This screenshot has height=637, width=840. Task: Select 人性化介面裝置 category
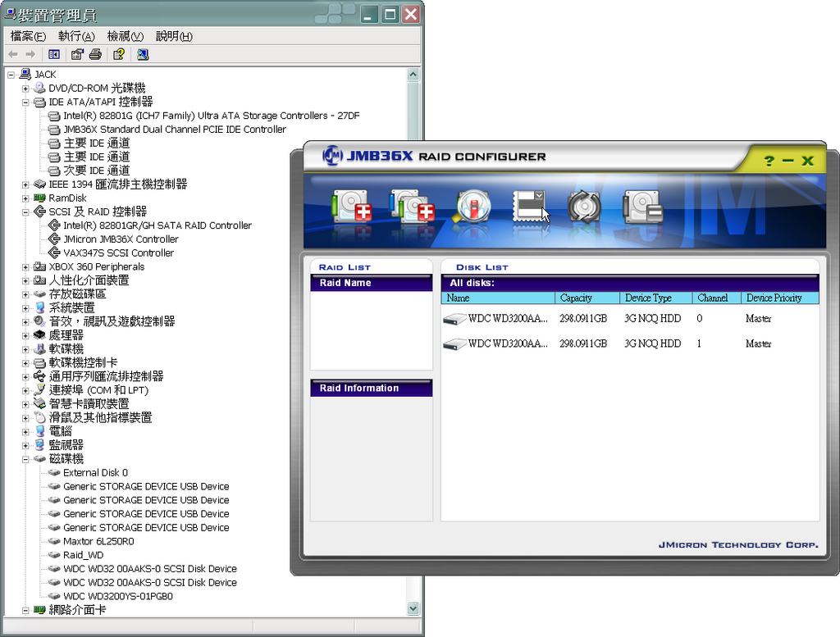pyautogui.click(x=89, y=280)
